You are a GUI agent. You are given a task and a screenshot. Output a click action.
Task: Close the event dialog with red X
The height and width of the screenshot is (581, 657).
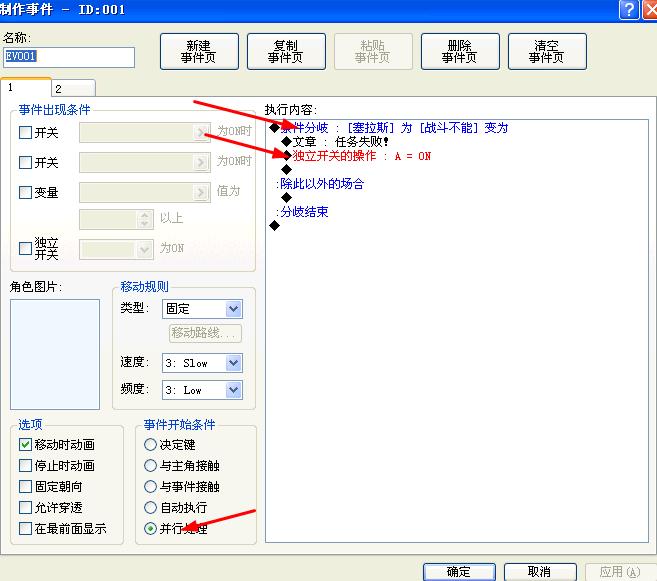pos(650,9)
